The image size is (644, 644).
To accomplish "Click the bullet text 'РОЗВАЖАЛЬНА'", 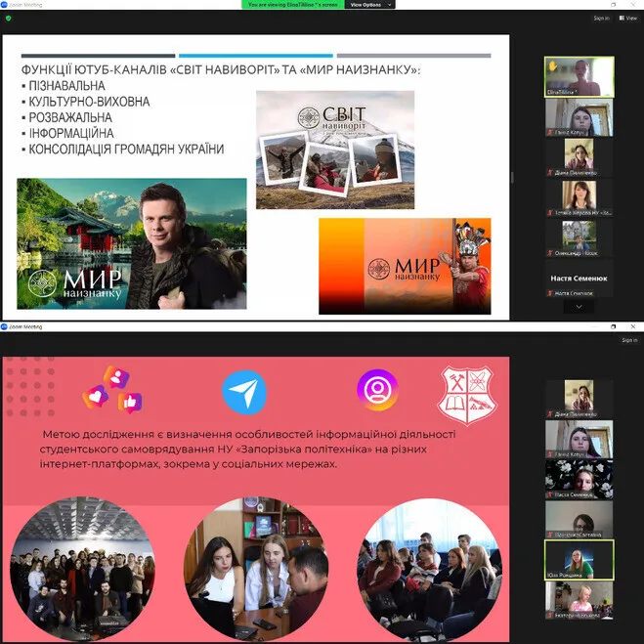I will (x=70, y=117).
